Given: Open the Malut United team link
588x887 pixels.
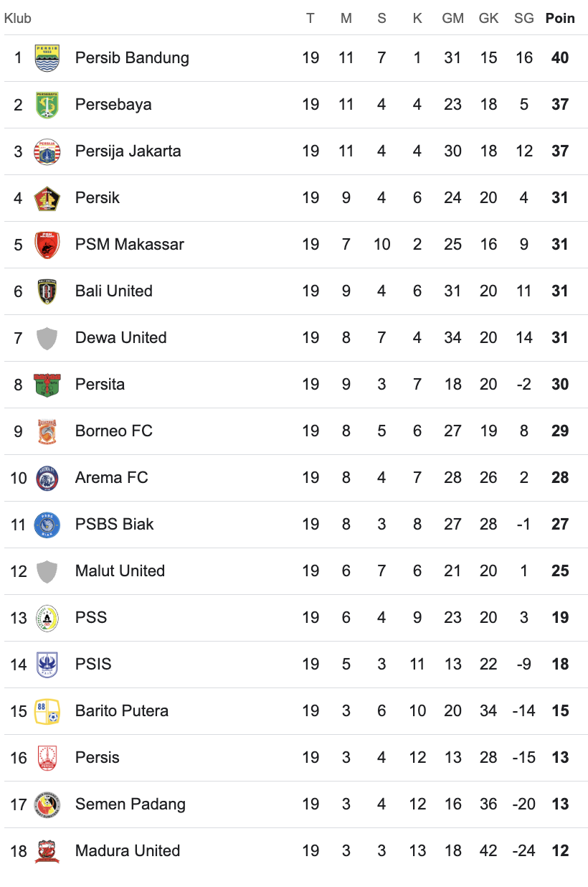Looking at the screenshot, I should (120, 571).
